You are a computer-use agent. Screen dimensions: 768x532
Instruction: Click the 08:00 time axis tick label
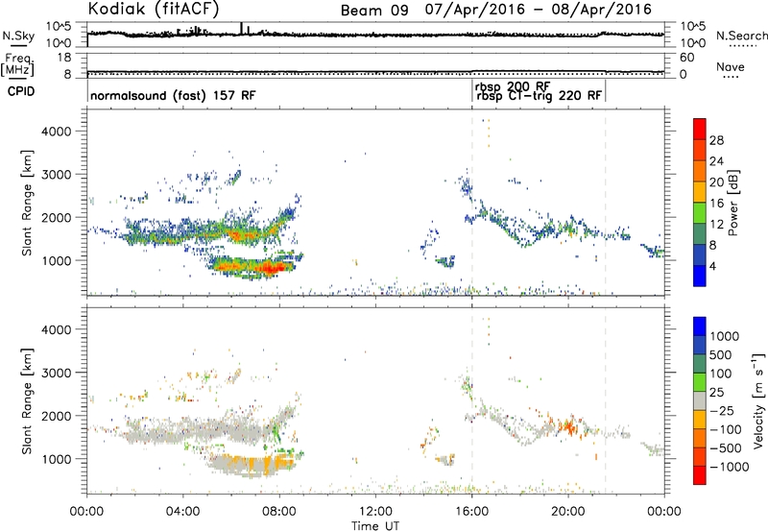coord(279,512)
